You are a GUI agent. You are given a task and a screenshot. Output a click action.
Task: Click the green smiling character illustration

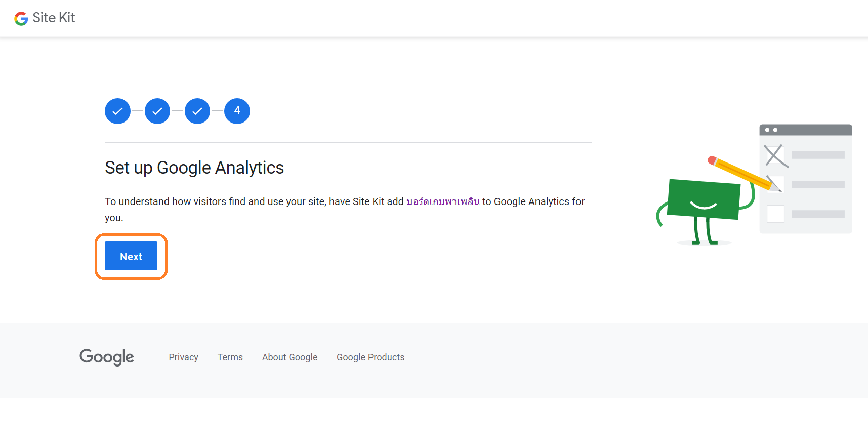tap(704, 200)
